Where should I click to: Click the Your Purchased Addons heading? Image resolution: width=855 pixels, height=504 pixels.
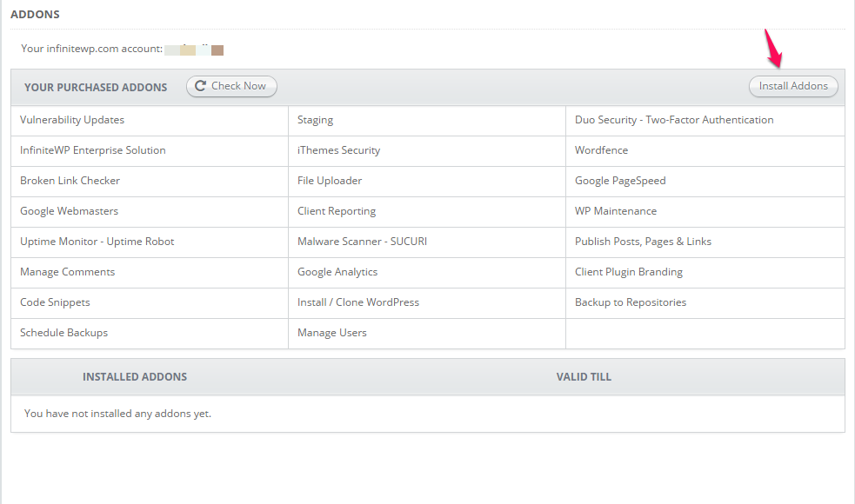96,88
